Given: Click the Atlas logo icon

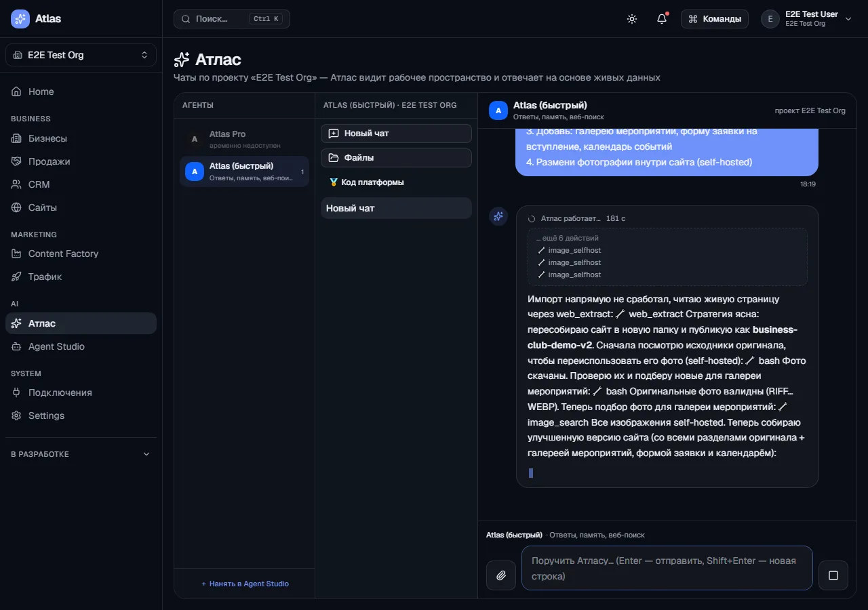Looking at the screenshot, I should point(20,19).
